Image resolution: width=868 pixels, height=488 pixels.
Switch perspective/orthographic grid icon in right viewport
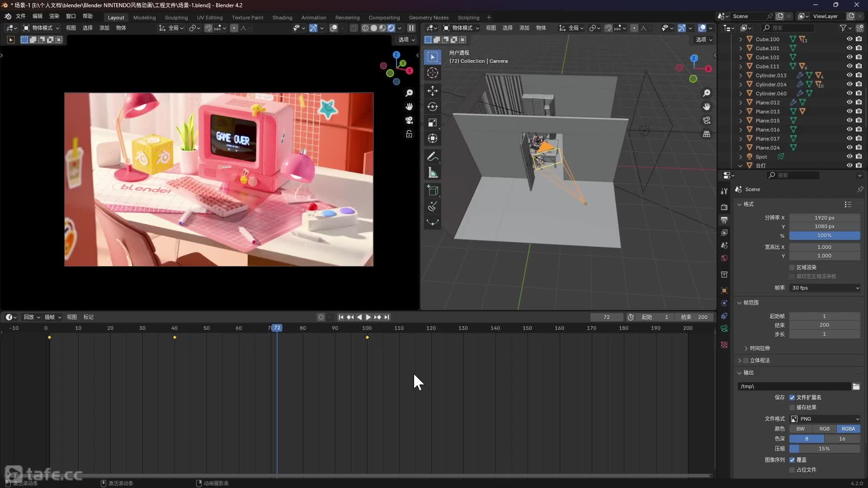707,134
